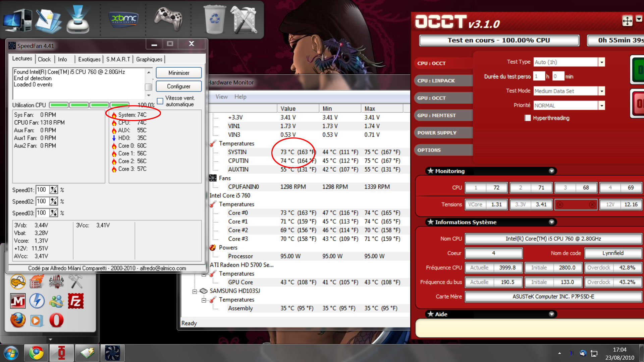
Task: Enable the Hyperthreading checkbox in OCCT
Action: pyautogui.click(x=528, y=118)
